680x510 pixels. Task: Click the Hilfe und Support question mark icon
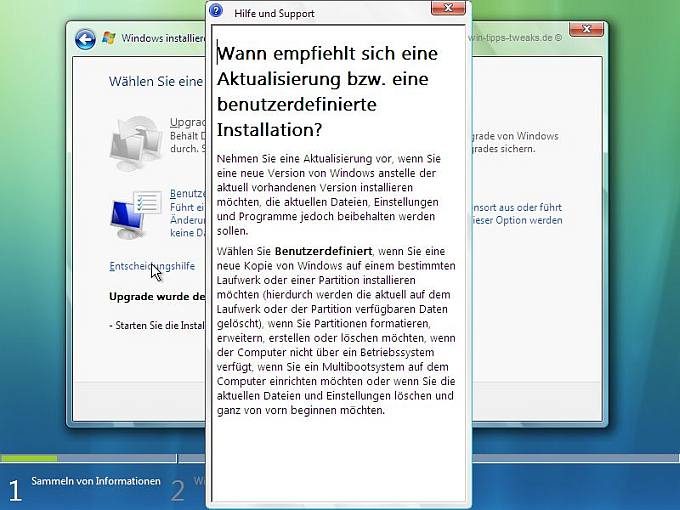(216, 10)
